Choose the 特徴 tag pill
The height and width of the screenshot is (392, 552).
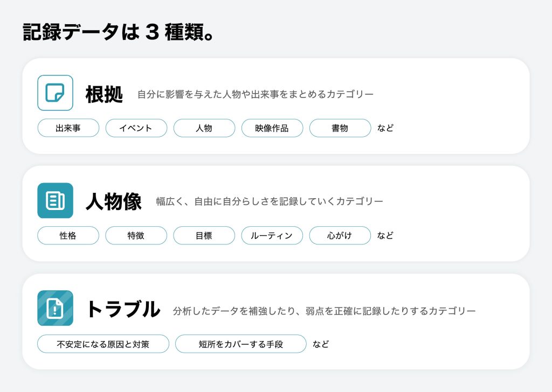[136, 235]
